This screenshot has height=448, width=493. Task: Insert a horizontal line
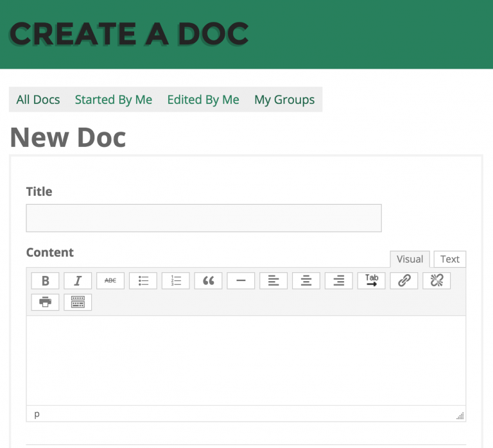pyautogui.click(x=241, y=280)
